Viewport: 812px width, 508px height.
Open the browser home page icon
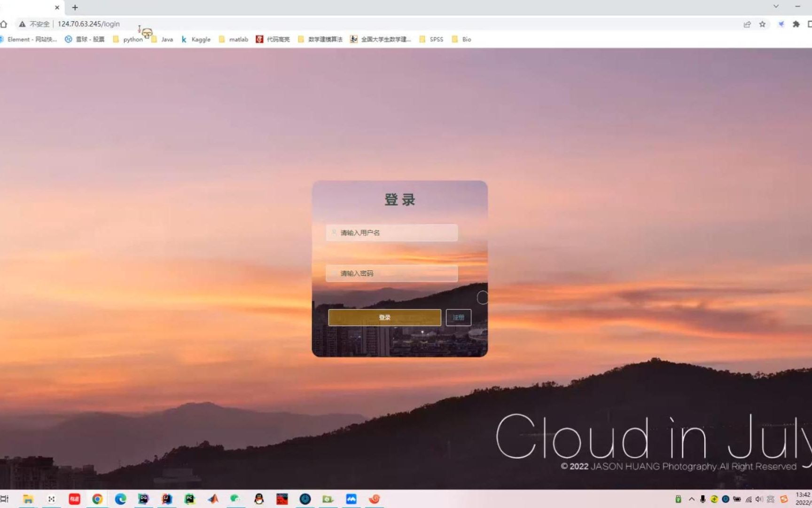pyautogui.click(x=4, y=24)
